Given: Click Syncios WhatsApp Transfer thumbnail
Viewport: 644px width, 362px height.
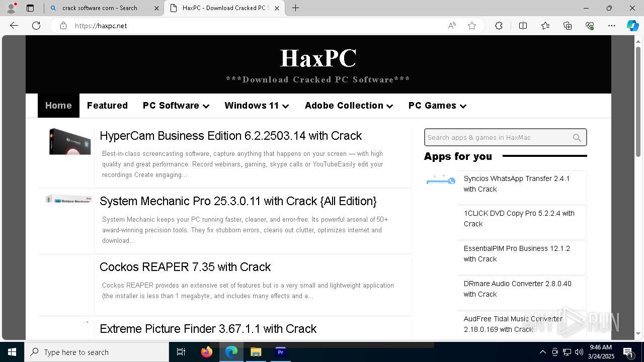Looking at the screenshot, I should click(441, 180).
